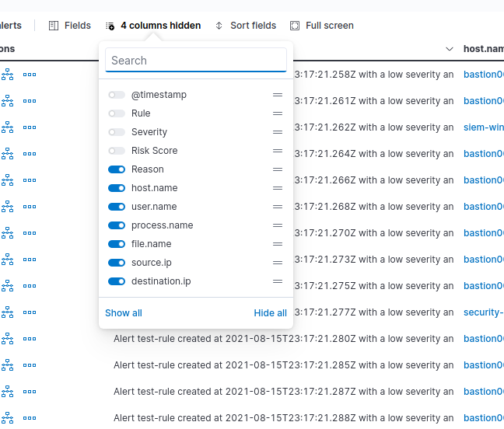Open more actions for the 21.275Z alert row
The width and height of the screenshot is (504, 429).
click(30, 286)
